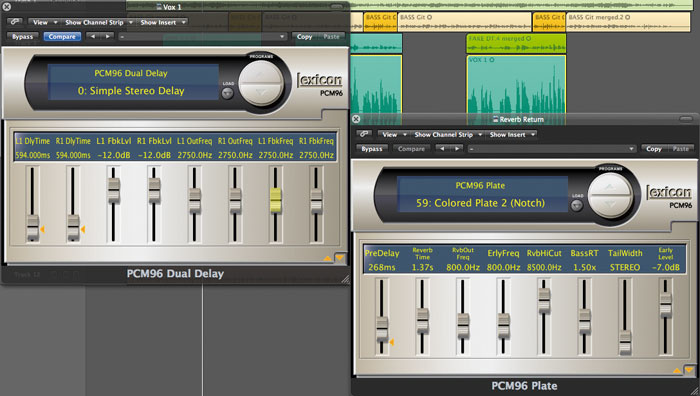Click the RvbHiCut fader handle
700x396 pixels.
click(x=544, y=300)
